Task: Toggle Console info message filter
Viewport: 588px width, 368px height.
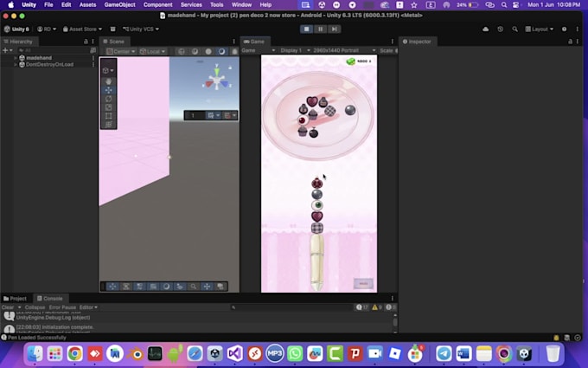Action: (x=361, y=307)
